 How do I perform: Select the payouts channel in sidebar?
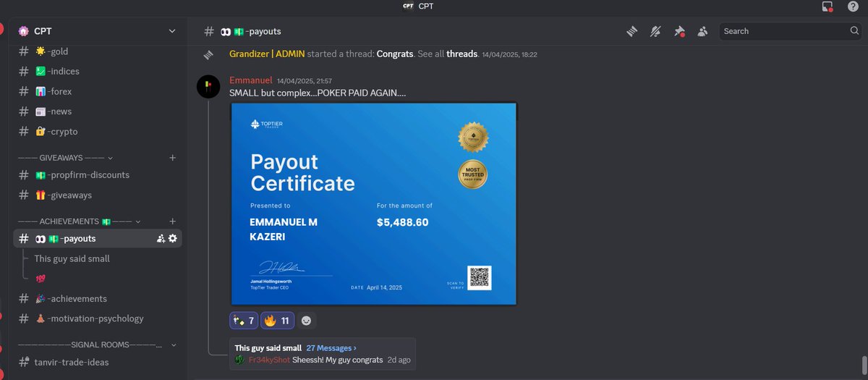tap(98, 238)
